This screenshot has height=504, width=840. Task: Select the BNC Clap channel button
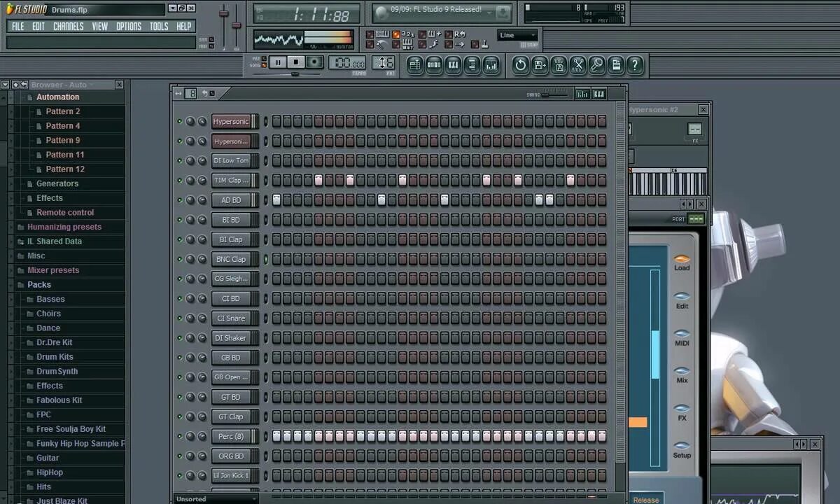click(231, 259)
